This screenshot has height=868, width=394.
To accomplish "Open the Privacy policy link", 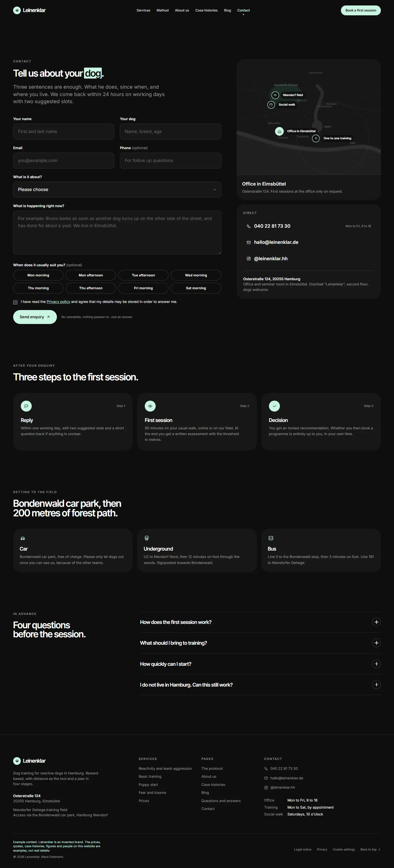I will pos(58,302).
